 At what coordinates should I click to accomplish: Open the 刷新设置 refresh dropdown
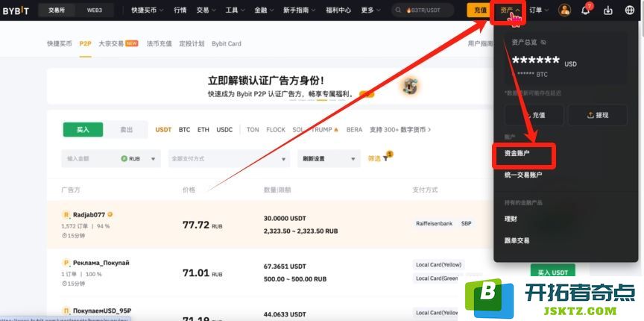tap(329, 158)
